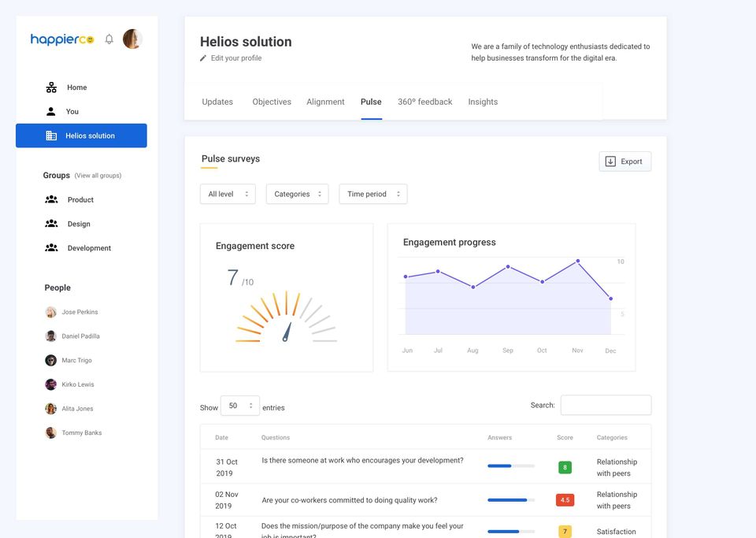Switch to the Objectives tab
Image resolution: width=756 pixels, height=538 pixels.
pyautogui.click(x=272, y=102)
